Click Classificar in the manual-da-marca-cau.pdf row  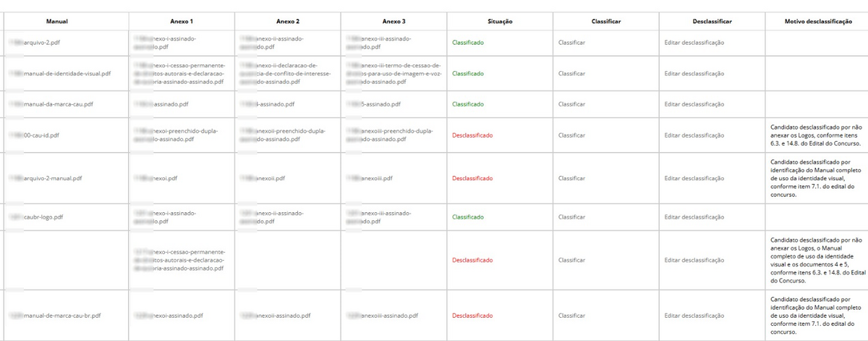point(571,104)
